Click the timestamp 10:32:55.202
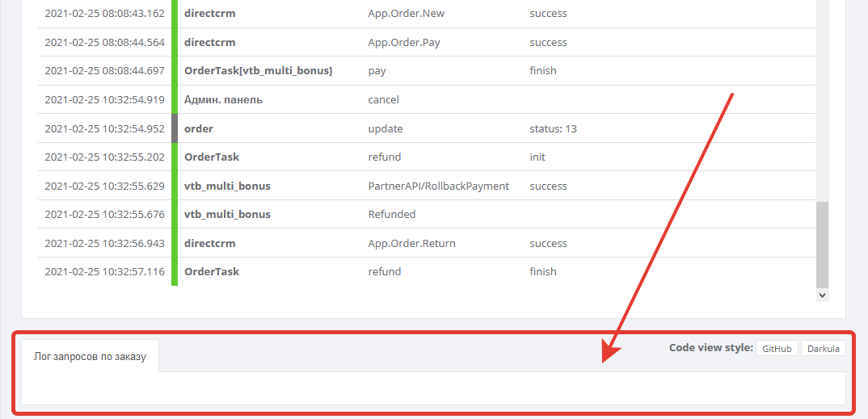Image resolution: width=868 pixels, height=419 pixels. [x=104, y=157]
